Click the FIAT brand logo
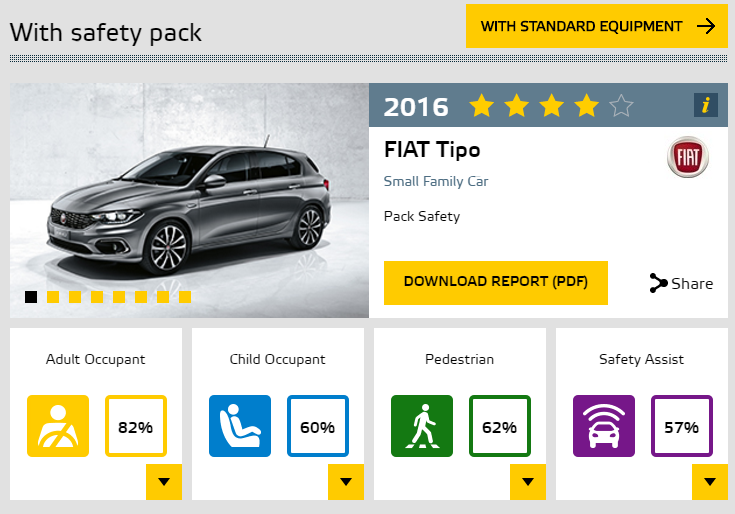 [x=688, y=157]
